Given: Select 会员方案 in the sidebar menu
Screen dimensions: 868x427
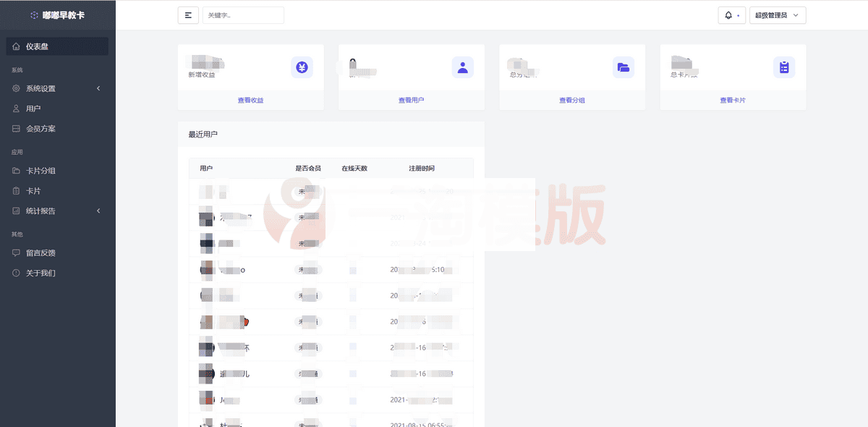Looking at the screenshot, I should 40,128.
